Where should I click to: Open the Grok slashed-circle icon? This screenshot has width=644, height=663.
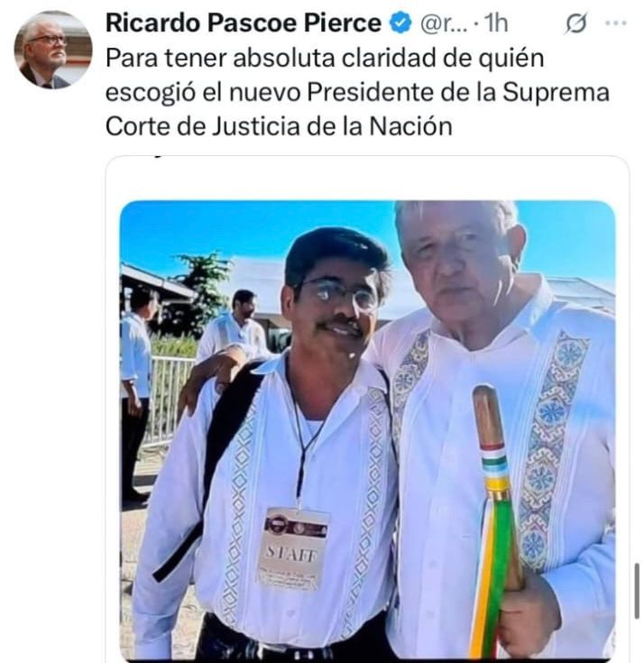[575, 23]
